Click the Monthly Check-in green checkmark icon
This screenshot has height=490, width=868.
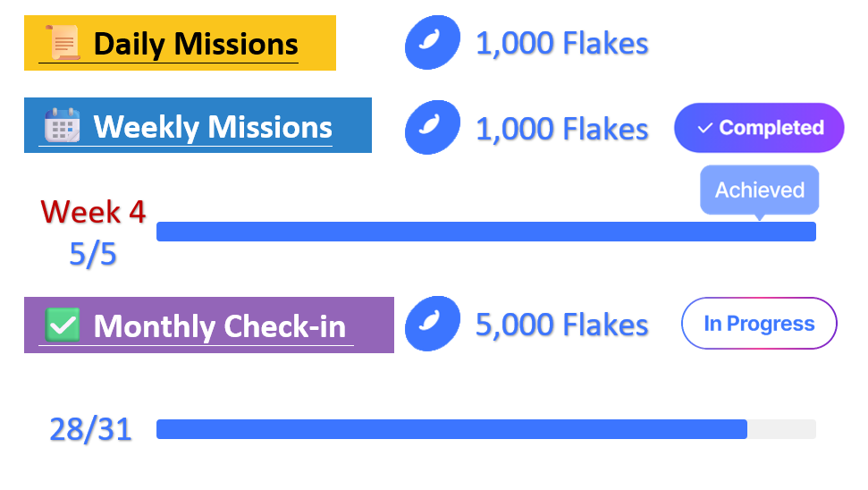click(63, 325)
